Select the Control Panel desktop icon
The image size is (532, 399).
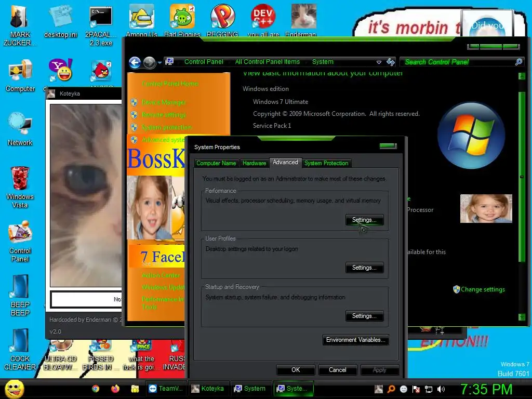[x=20, y=242]
